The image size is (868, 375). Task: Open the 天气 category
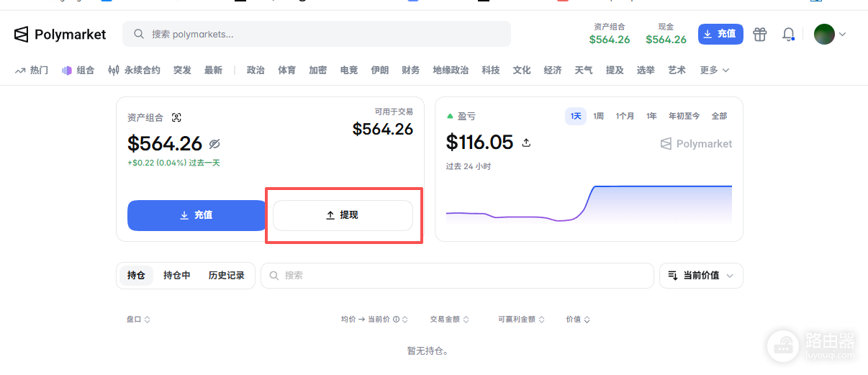pos(584,71)
